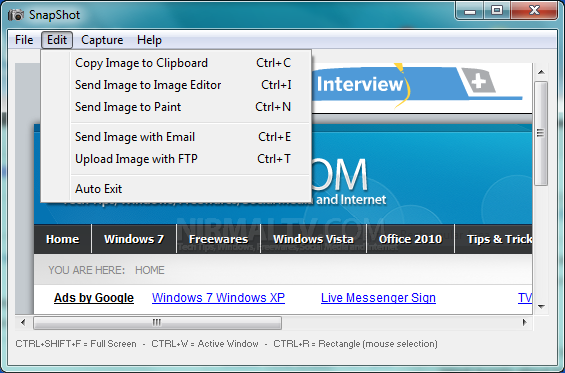Click the HOME breadcrumb text

tap(150, 270)
